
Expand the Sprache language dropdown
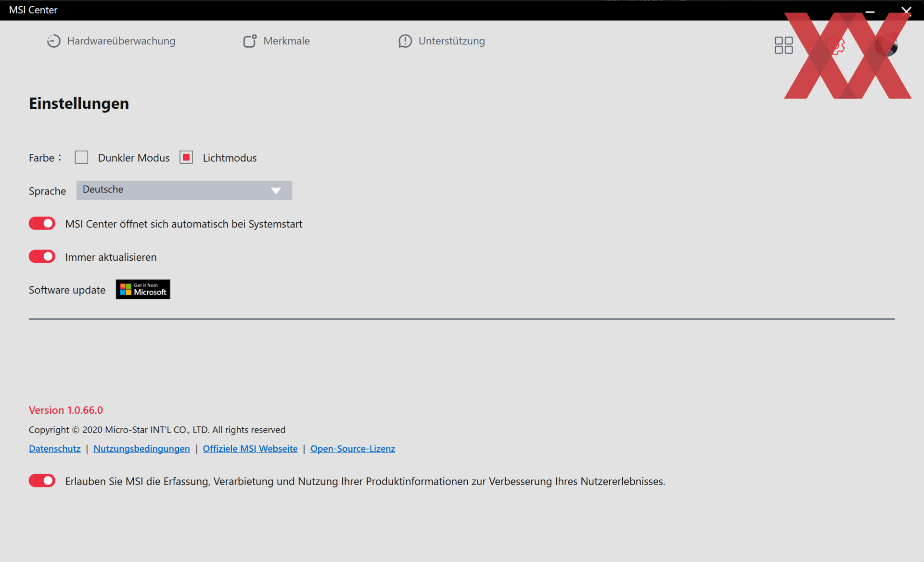point(184,190)
